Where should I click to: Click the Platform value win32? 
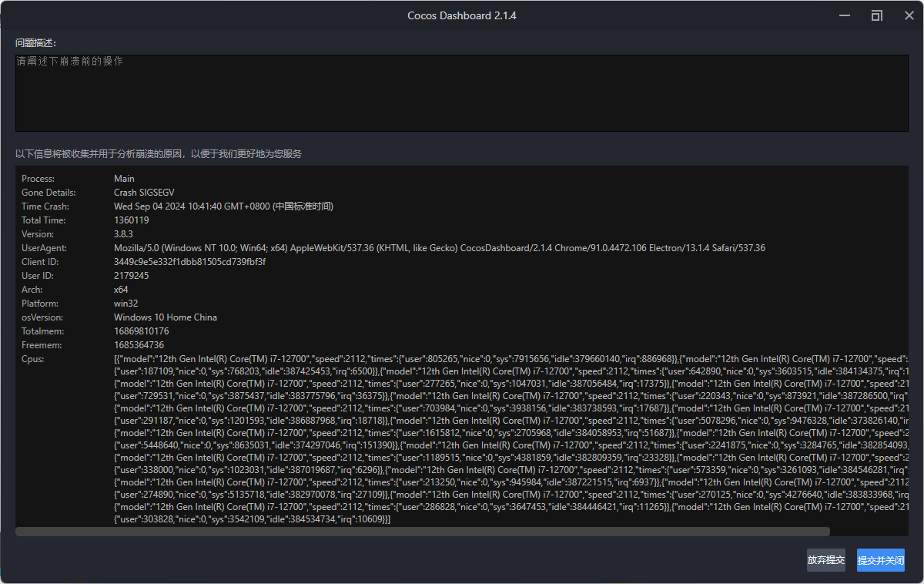(x=126, y=304)
